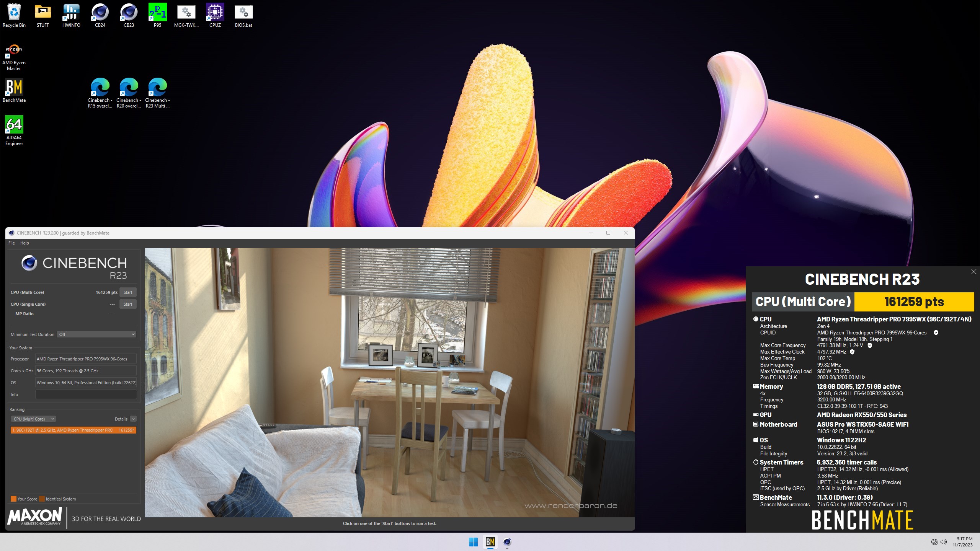Expand the CPU (Multi Core) ranking dropdown
Image resolution: width=980 pixels, height=551 pixels.
[x=34, y=419]
